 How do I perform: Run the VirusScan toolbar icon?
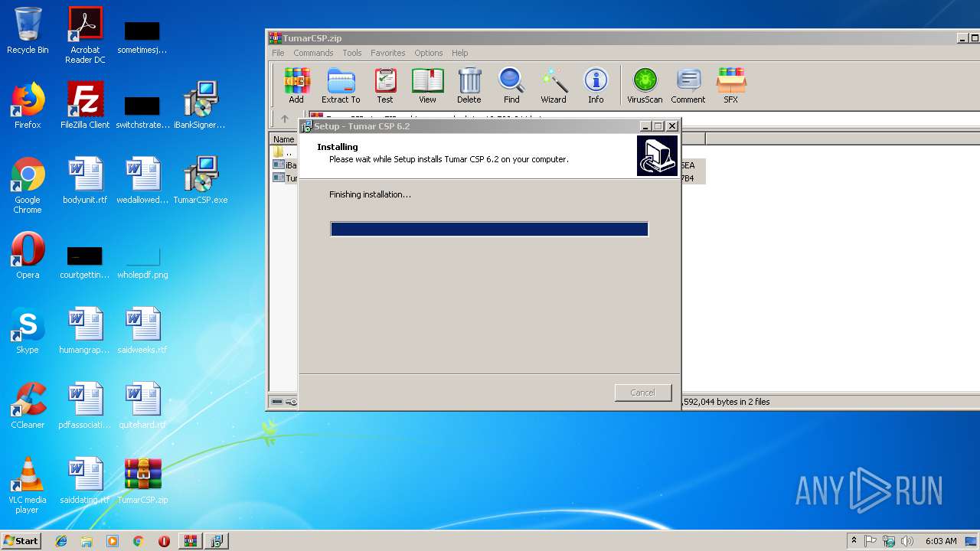645,86
